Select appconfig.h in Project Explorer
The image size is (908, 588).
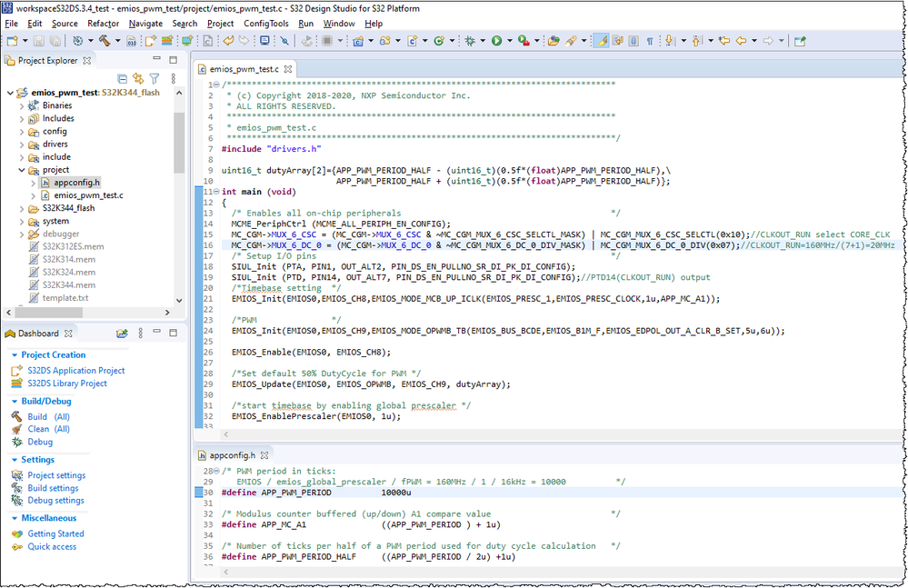click(x=76, y=183)
